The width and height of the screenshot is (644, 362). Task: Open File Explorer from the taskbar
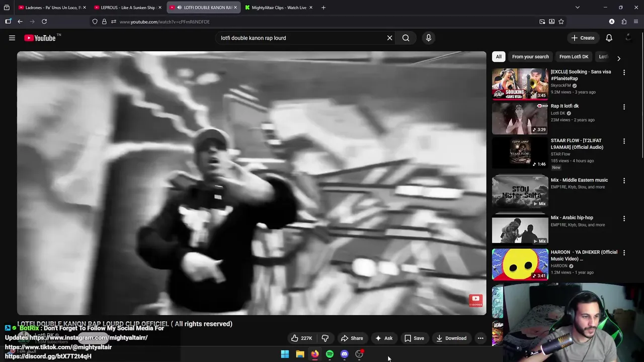300,354
